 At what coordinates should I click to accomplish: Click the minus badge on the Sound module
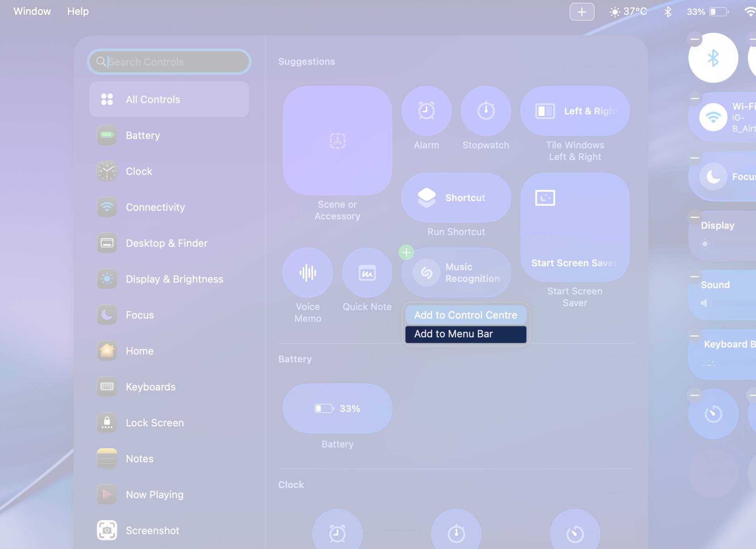(x=695, y=277)
